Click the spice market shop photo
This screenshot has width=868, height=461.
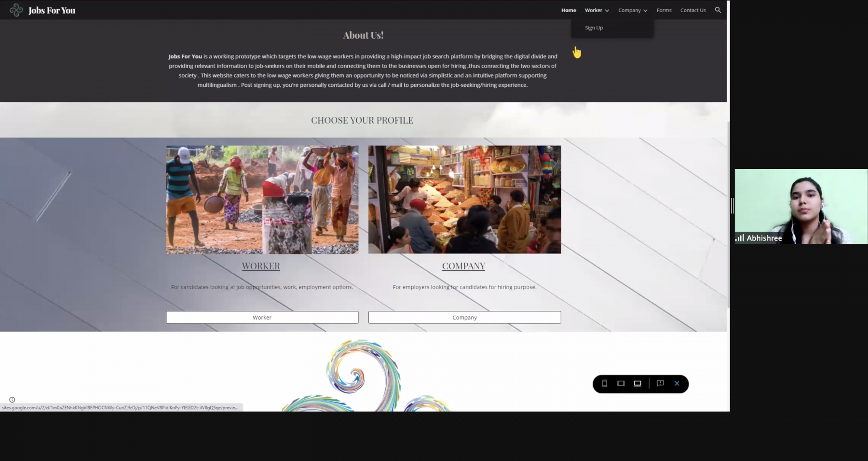(464, 199)
